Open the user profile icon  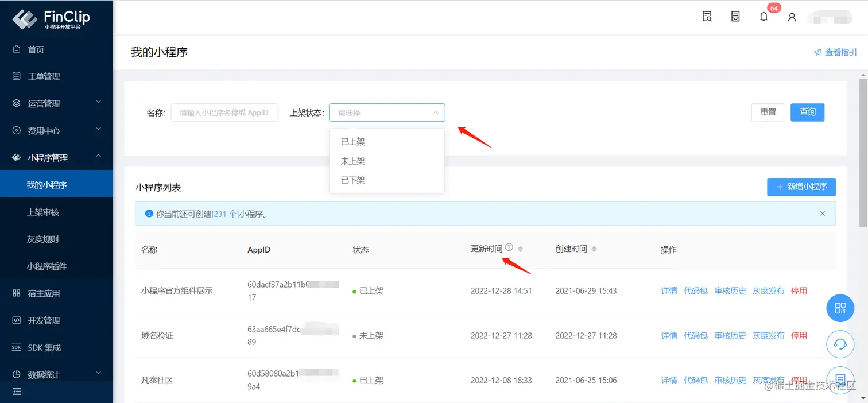point(792,17)
